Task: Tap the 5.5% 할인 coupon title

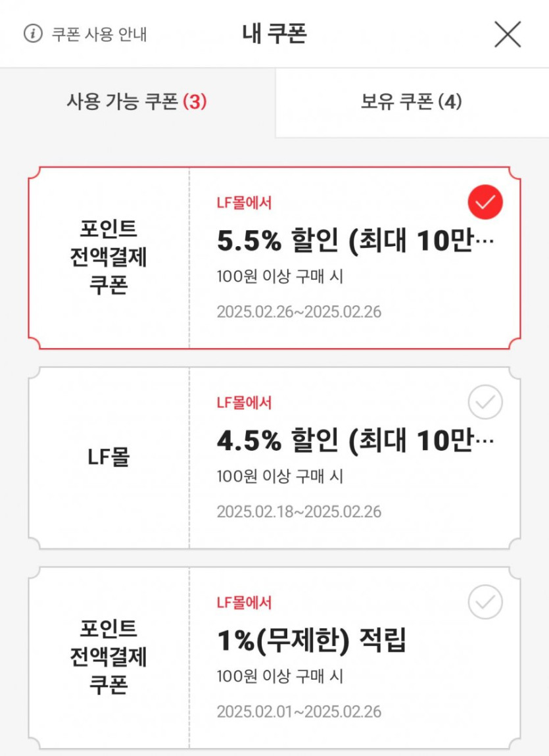Action: pyautogui.click(x=355, y=241)
